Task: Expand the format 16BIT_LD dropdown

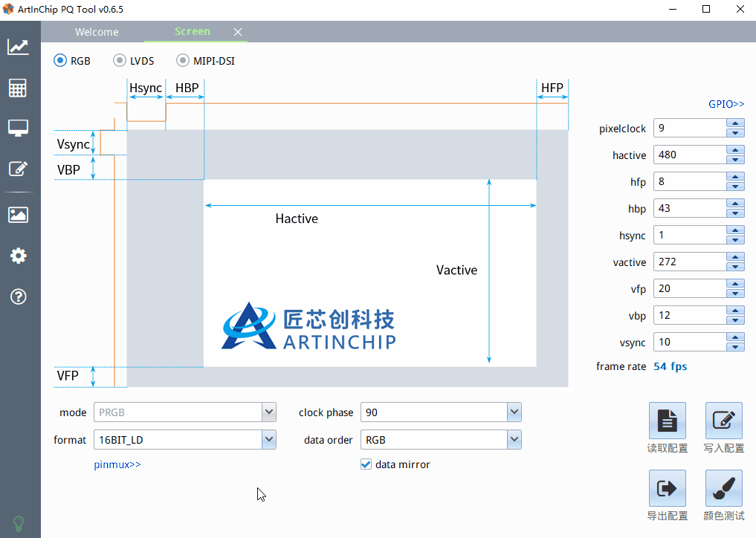Action: [x=268, y=440]
